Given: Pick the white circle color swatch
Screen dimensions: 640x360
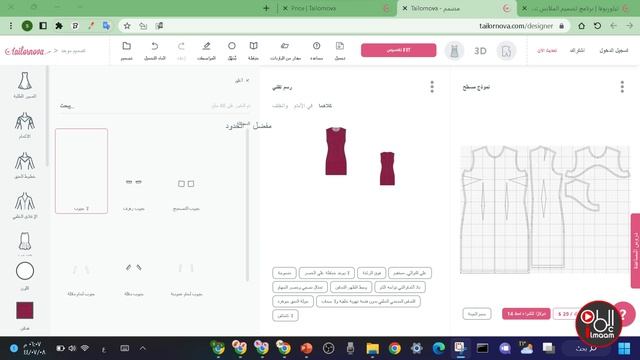Looking at the screenshot, I should pos(24,271).
